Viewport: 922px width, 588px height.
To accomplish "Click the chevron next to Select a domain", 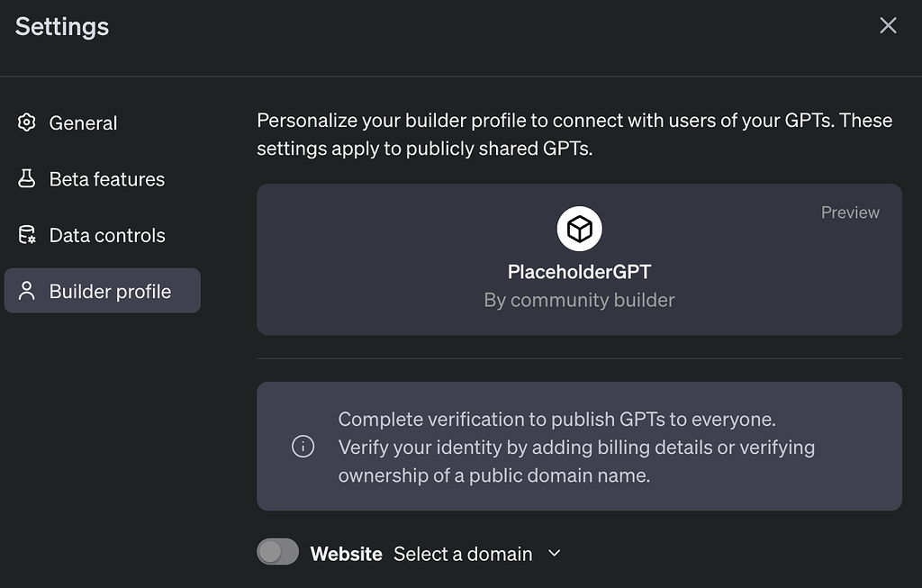I will coord(555,554).
